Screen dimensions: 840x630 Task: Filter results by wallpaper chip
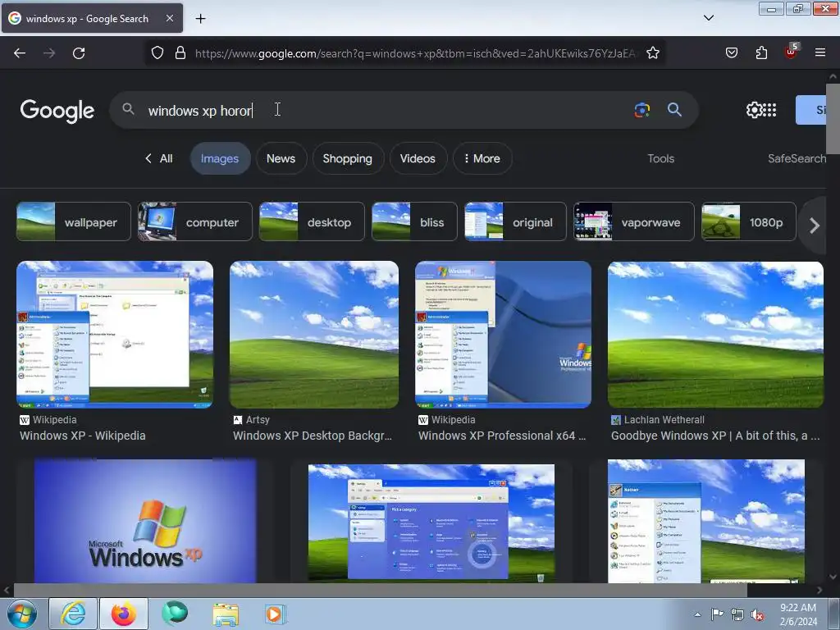click(x=73, y=221)
